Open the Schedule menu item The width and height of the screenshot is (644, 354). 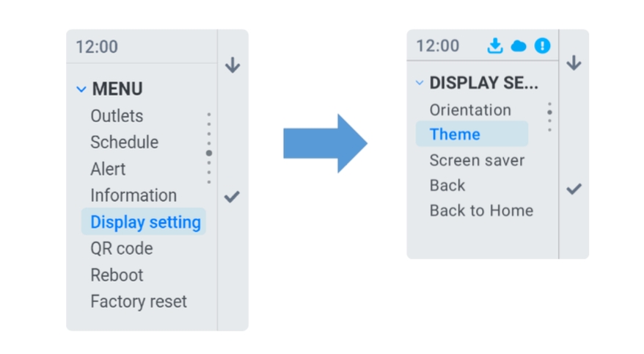click(124, 142)
